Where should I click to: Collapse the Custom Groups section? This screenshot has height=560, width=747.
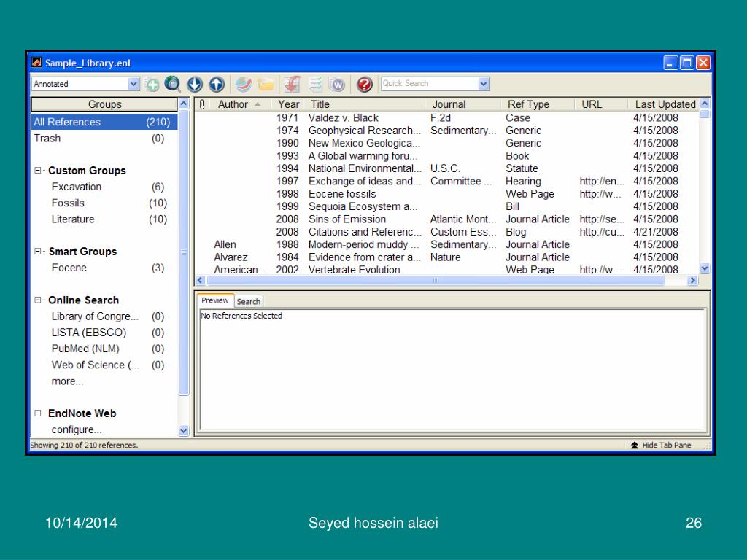coord(38,170)
